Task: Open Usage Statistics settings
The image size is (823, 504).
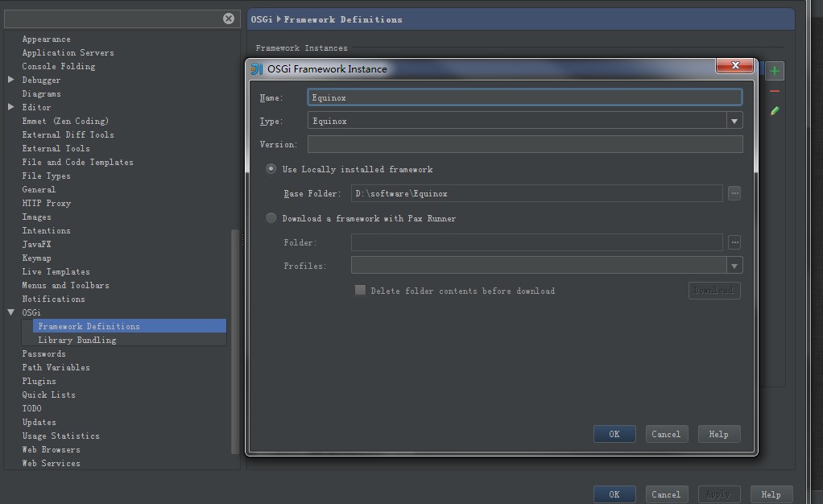Action: tap(61, 436)
